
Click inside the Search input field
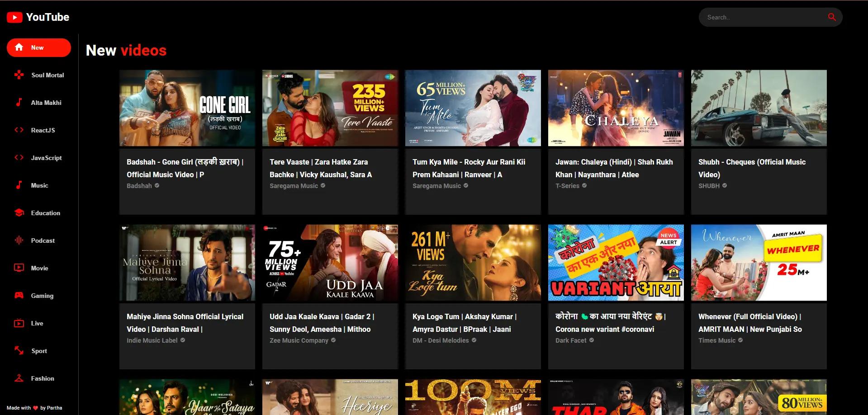[764, 17]
